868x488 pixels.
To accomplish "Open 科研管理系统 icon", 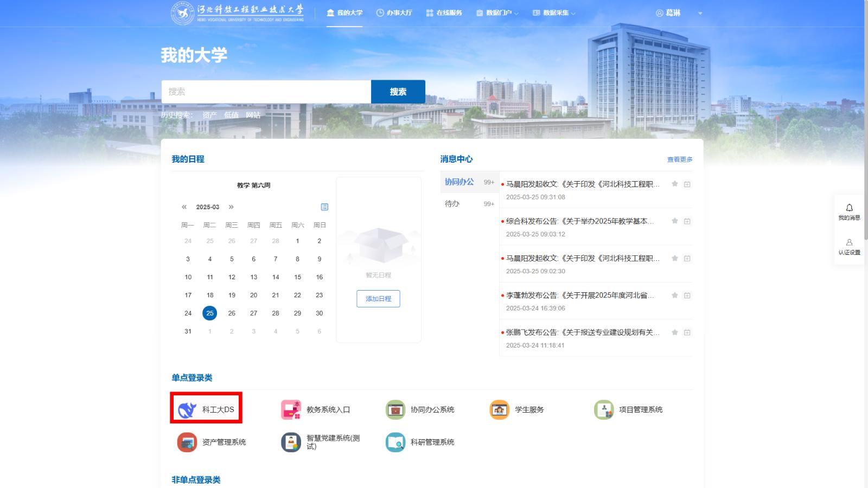I will 395,442.
